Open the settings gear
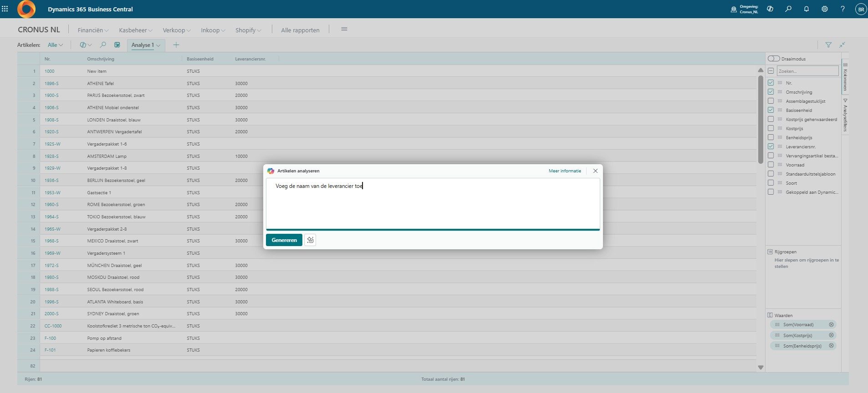868x393 pixels. 825,9
